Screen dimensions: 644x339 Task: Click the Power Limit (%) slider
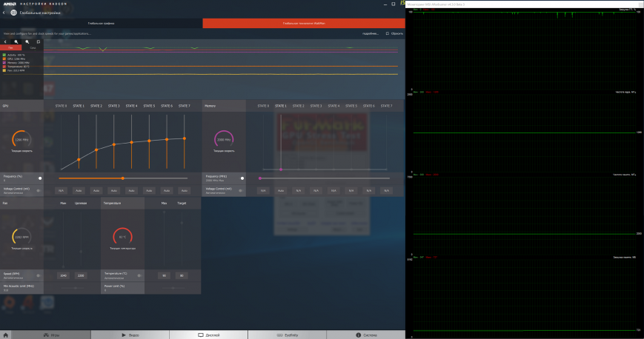point(173,288)
